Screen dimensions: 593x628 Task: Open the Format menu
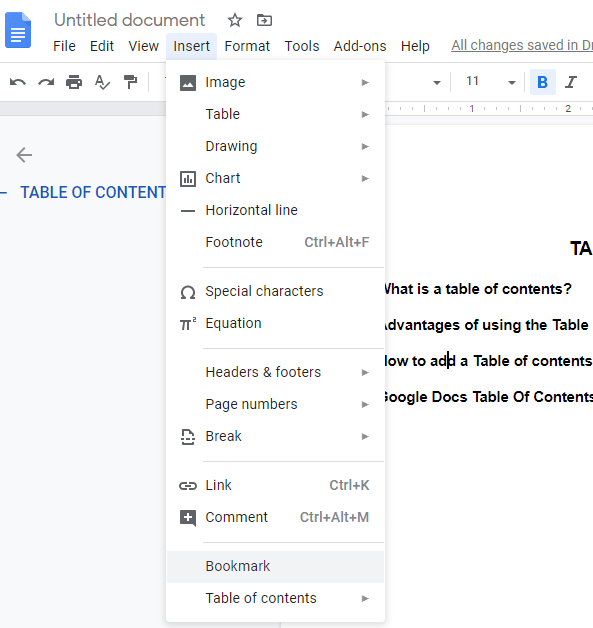pyautogui.click(x=247, y=46)
